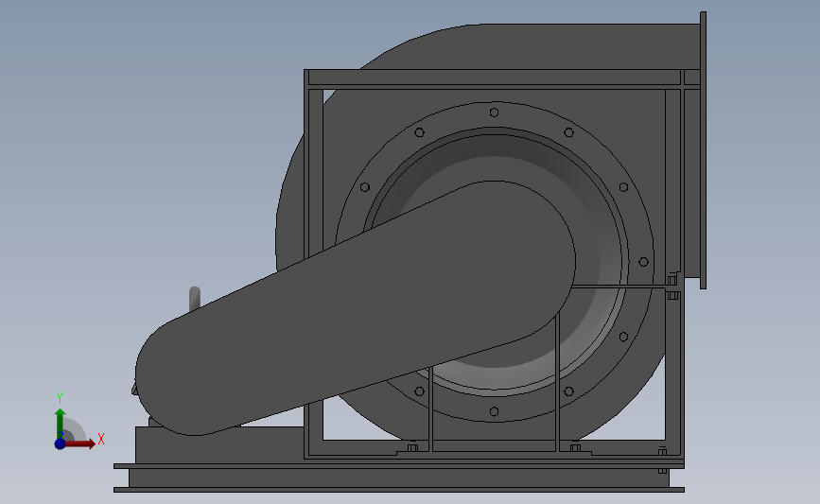Select the bottommost bolt hole on the round inlet flange
This screenshot has width=820, height=504.
click(495, 411)
